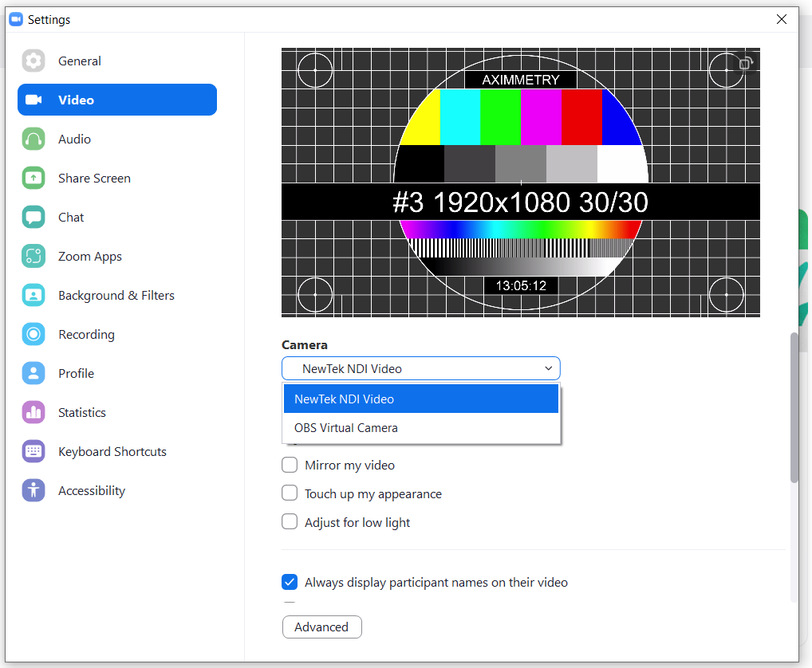Click the Statistics bar chart icon
Viewport: 812px width, 668px height.
34,412
